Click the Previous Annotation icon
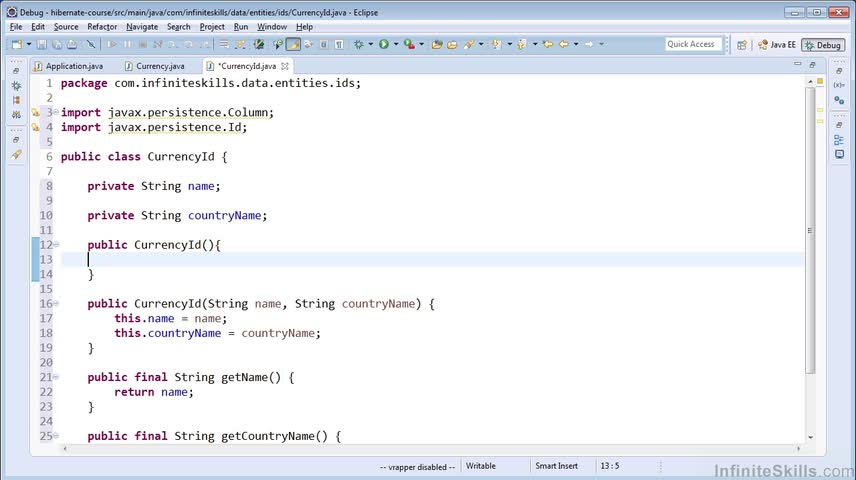The width and height of the screenshot is (856, 480). point(522,44)
